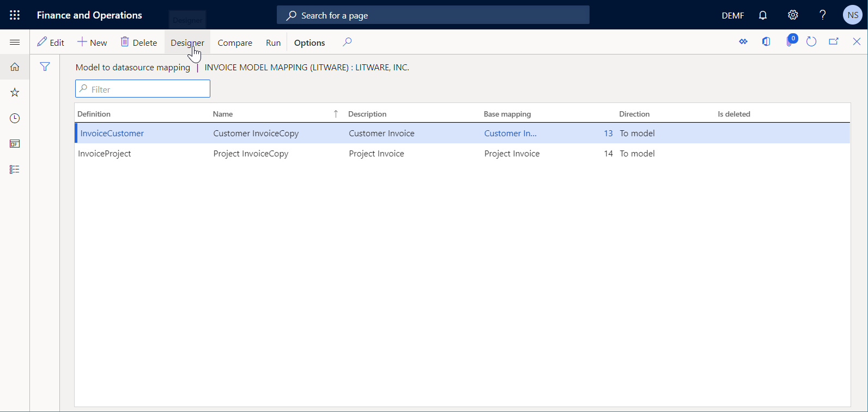Open the Options tab
This screenshot has height=412, width=868.
click(309, 43)
